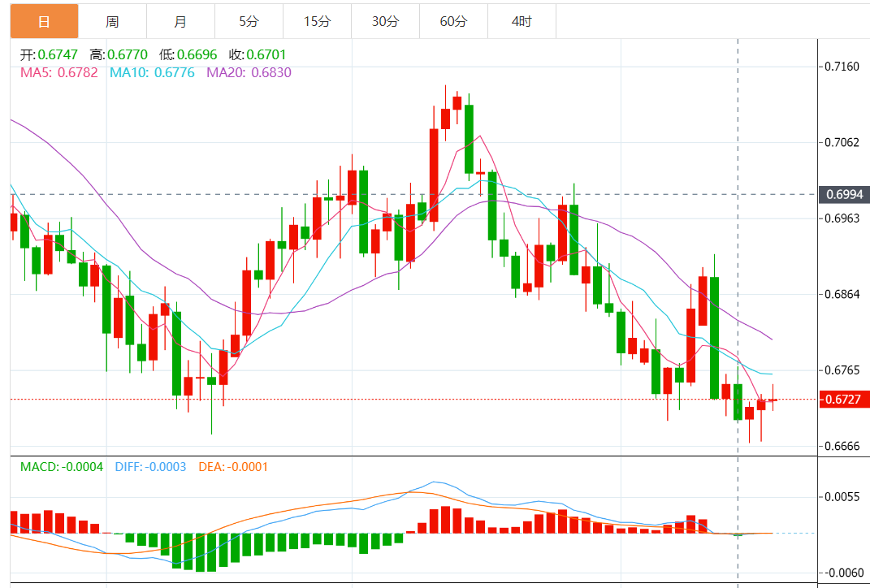Click the 0.6963 price axis label

point(842,218)
